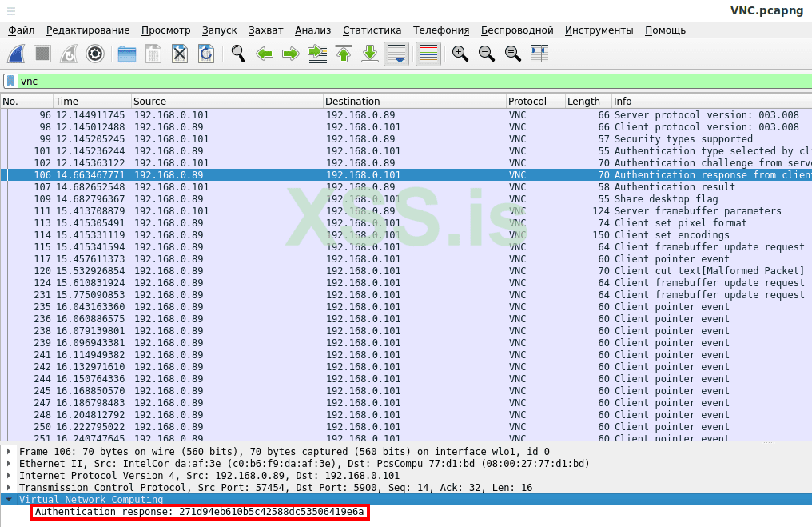
Task: Click the display filter bookmark icon
Action: [x=10, y=82]
